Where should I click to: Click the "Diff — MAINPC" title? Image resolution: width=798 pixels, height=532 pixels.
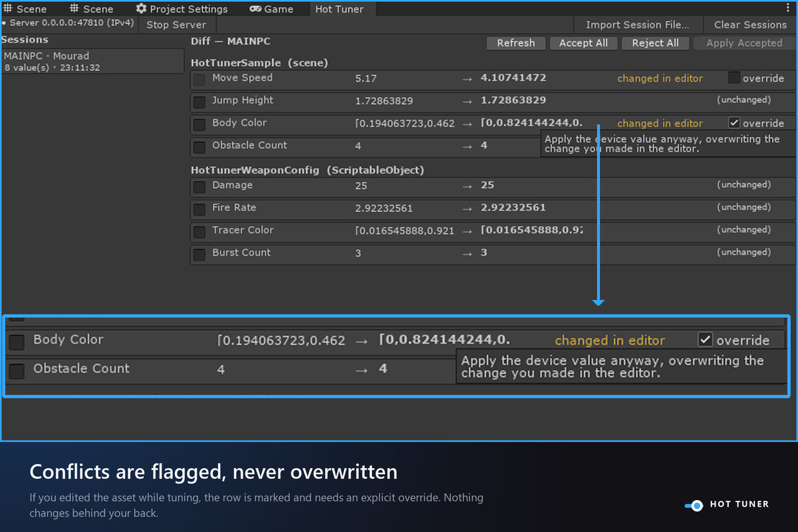pos(230,41)
